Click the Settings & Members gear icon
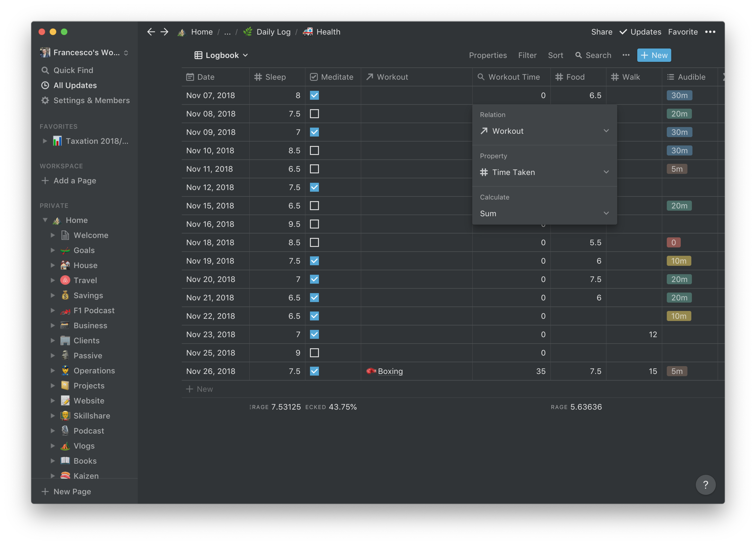 (x=45, y=100)
